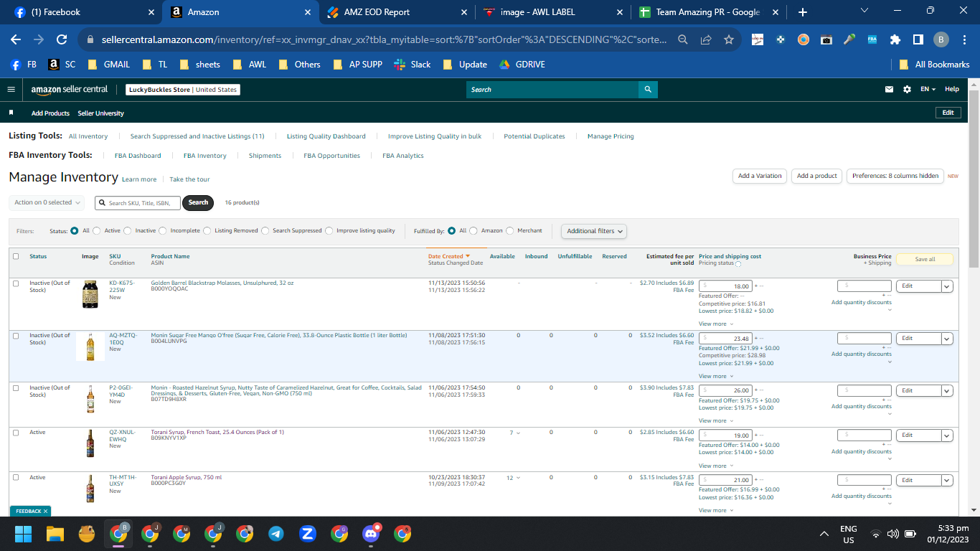Click the Monin Roasted Hazelnut Syrup thumbnail
Viewport: 980px width, 551px height.
90,399
